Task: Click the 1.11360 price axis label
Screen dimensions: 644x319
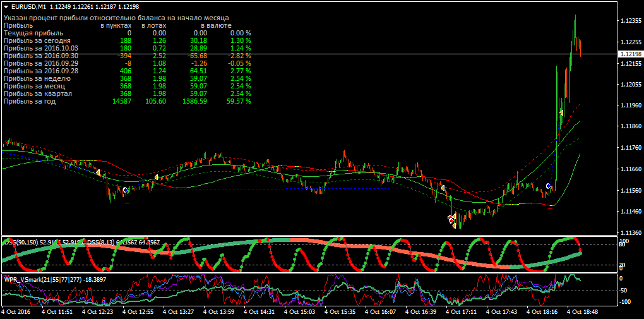Action: click(631, 232)
